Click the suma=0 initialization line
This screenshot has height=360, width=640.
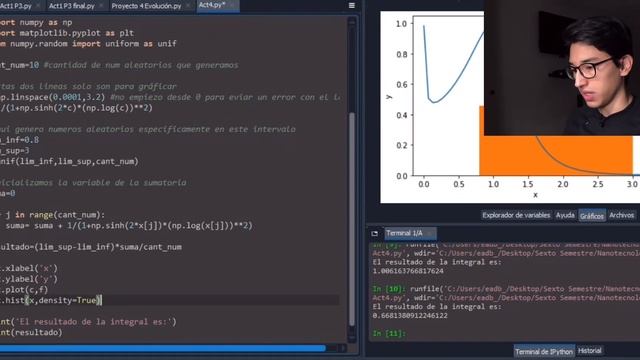tap(8, 193)
